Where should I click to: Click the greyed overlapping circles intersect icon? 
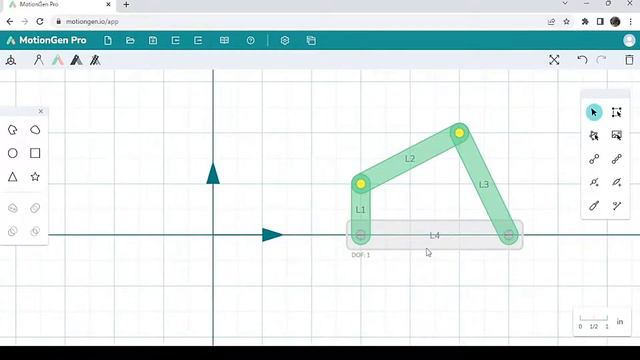point(35,231)
